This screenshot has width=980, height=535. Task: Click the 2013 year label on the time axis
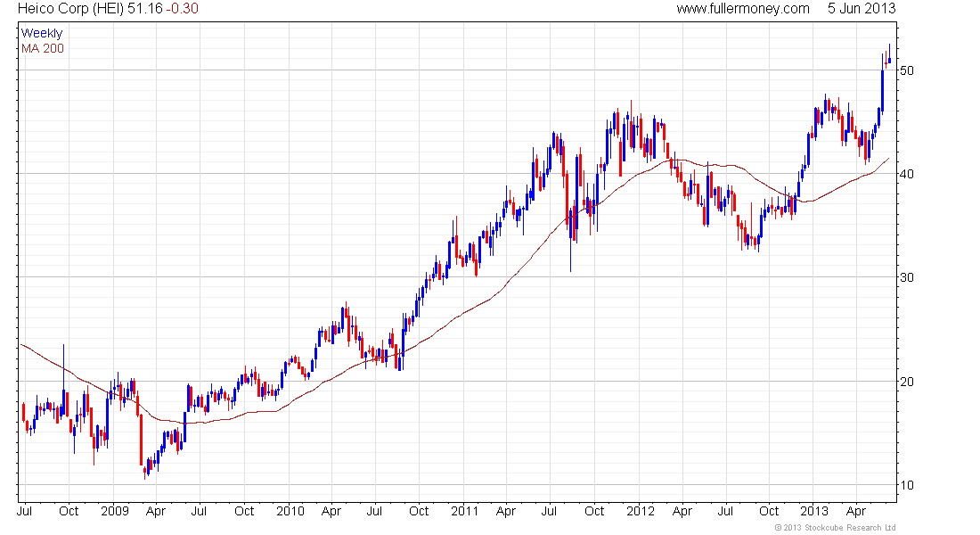[x=814, y=511]
